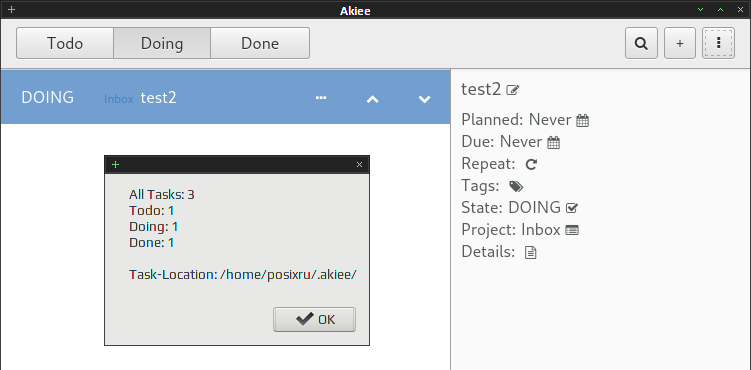This screenshot has height=370, width=751.
Task: Click the green plus in Akiee title bar
Action: pyautogui.click(x=12, y=9)
